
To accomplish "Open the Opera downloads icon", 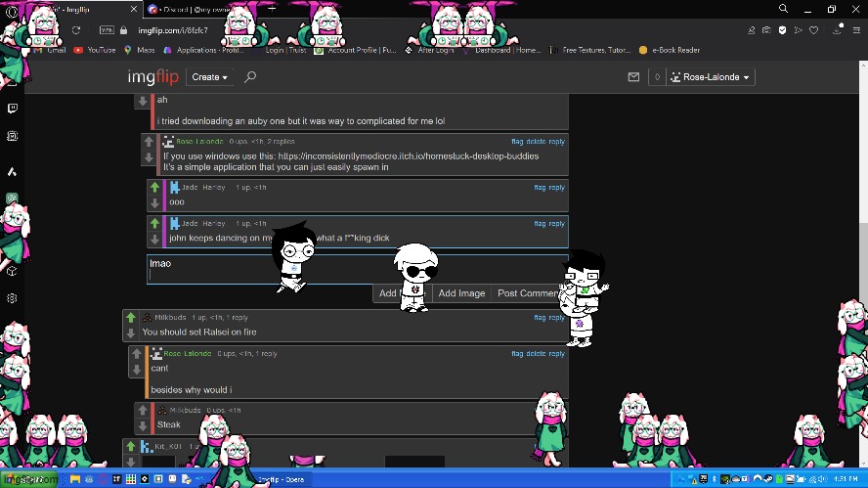I will (838, 30).
